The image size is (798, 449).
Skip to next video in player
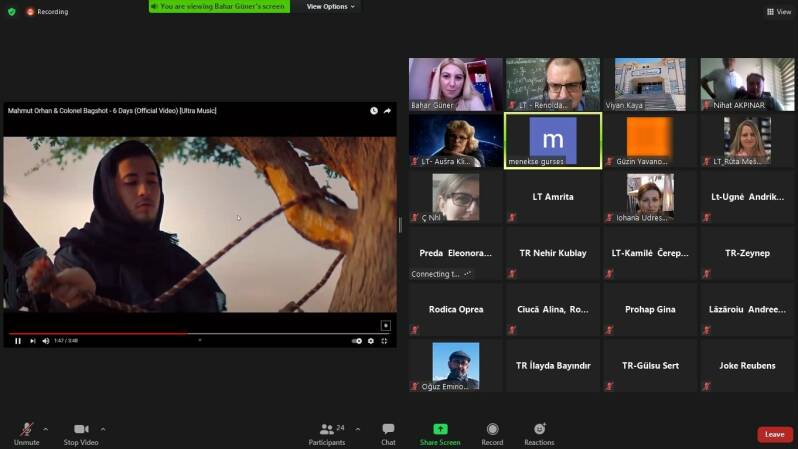(33, 341)
